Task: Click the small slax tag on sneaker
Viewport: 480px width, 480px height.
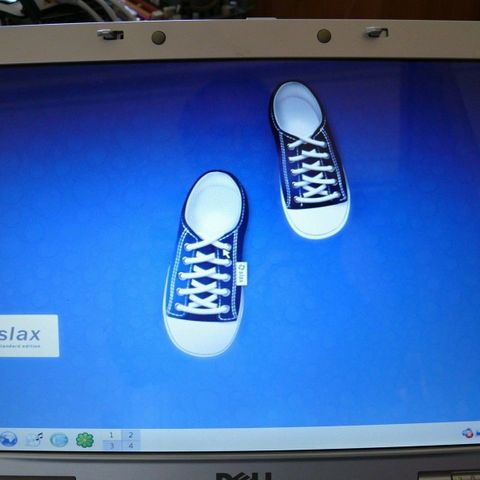Action: [242, 274]
